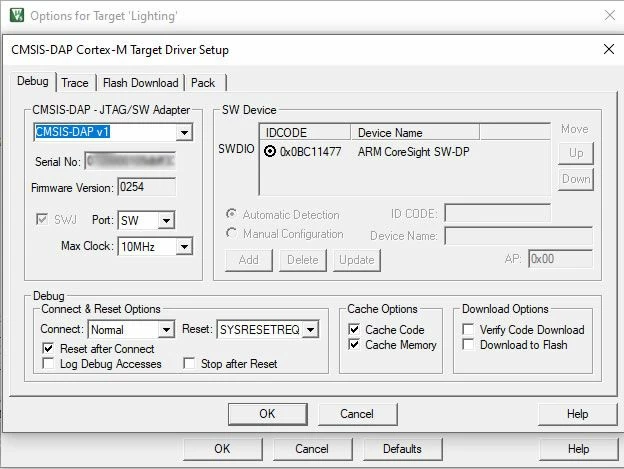The height and width of the screenshot is (469, 624).
Task: Open the Reset SYSRESETREQ dropdown
Action: coord(310,330)
